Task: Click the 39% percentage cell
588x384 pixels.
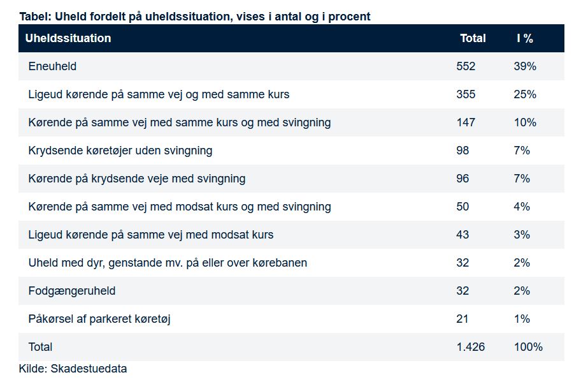Action: [x=525, y=66]
